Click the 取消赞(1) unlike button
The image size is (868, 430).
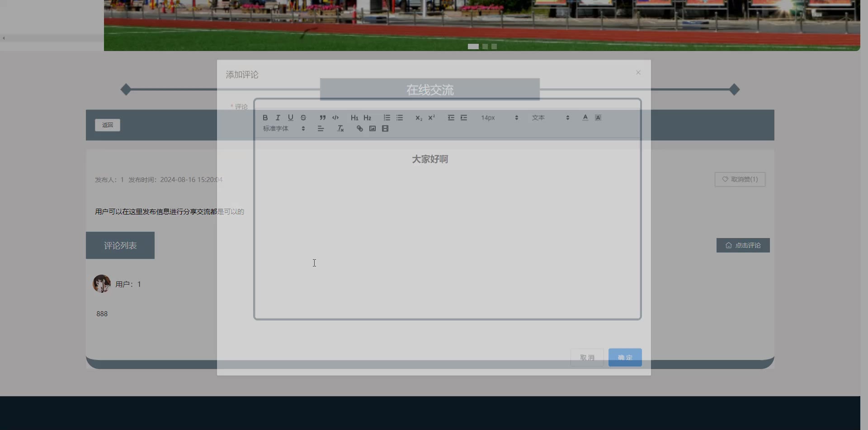[740, 179]
